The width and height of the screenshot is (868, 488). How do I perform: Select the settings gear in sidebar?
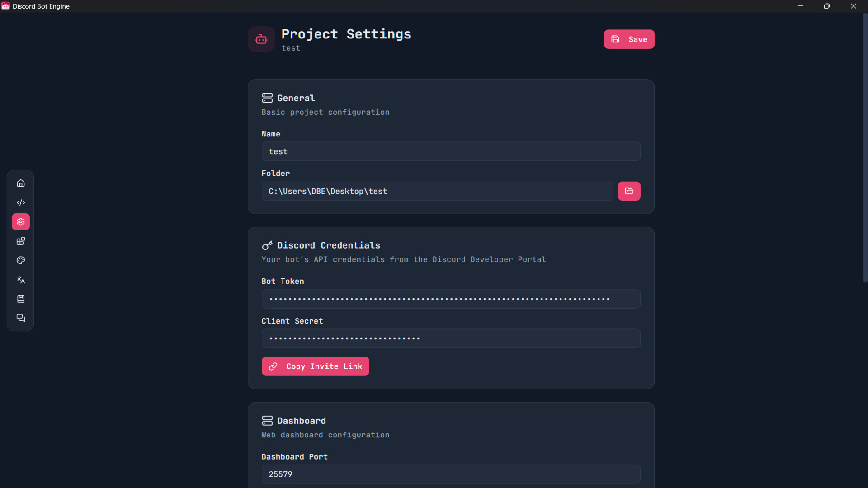pyautogui.click(x=21, y=222)
